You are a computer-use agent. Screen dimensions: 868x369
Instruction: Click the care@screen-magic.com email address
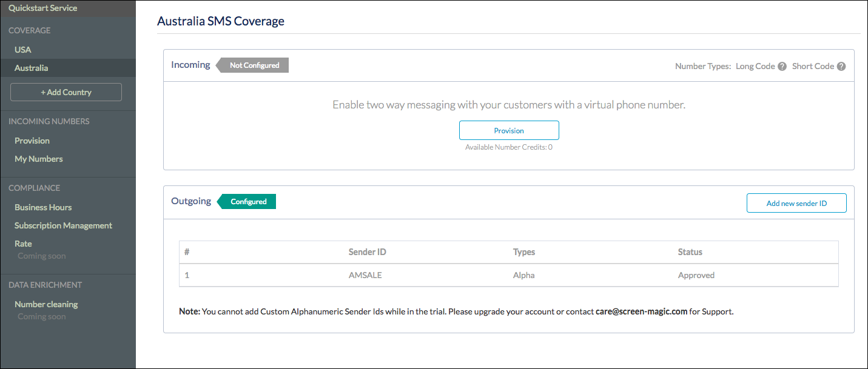point(642,312)
